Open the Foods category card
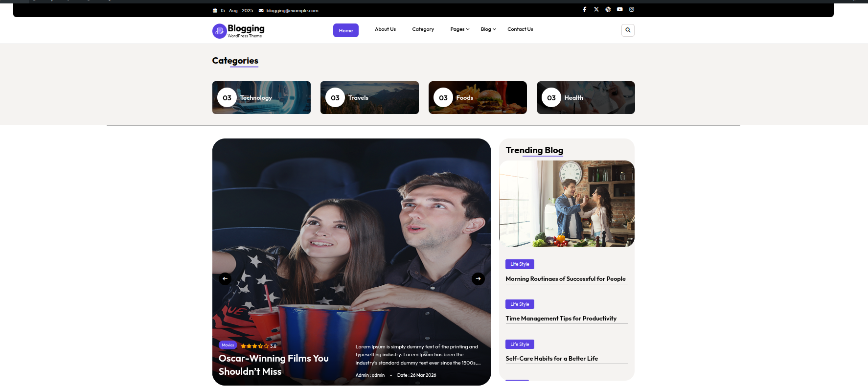868x389 pixels. coord(478,98)
